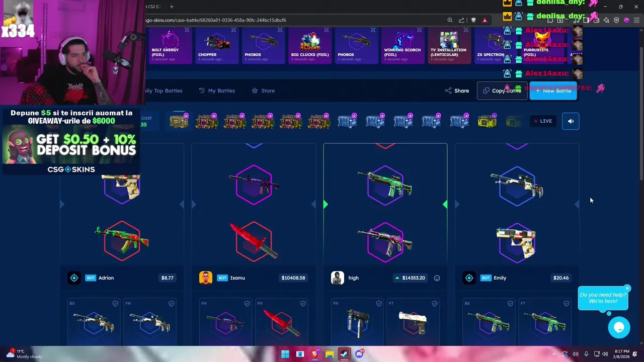The height and width of the screenshot is (362, 644).
Task: Click the zoom magnifier icon in the address bar
Action: (x=450, y=20)
